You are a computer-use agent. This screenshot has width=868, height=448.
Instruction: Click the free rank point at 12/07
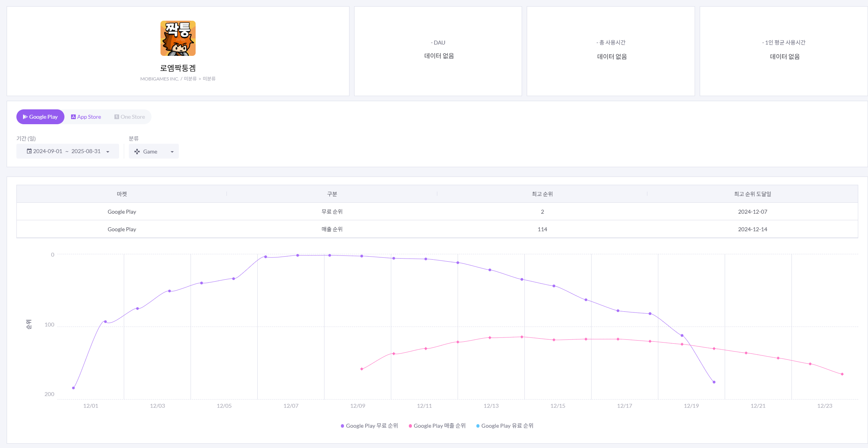[298, 255]
